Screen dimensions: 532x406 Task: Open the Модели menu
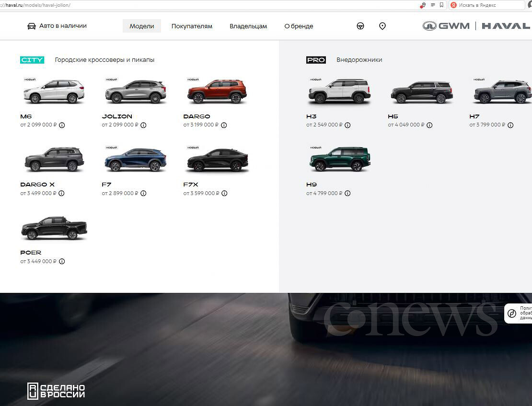142,26
